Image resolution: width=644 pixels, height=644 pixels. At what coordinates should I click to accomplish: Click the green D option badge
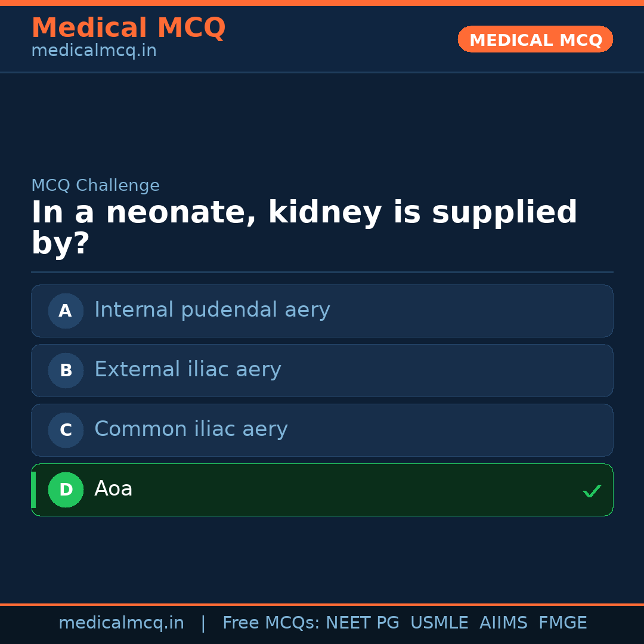pyautogui.click(x=66, y=490)
